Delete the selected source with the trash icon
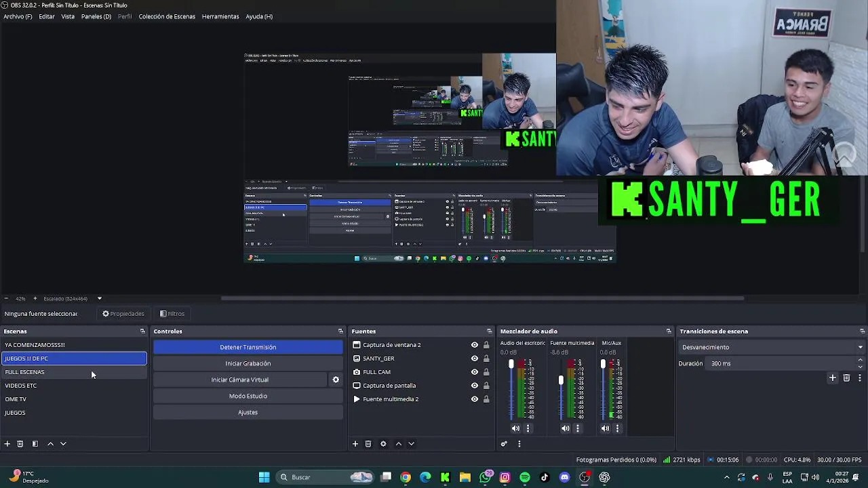 point(368,444)
